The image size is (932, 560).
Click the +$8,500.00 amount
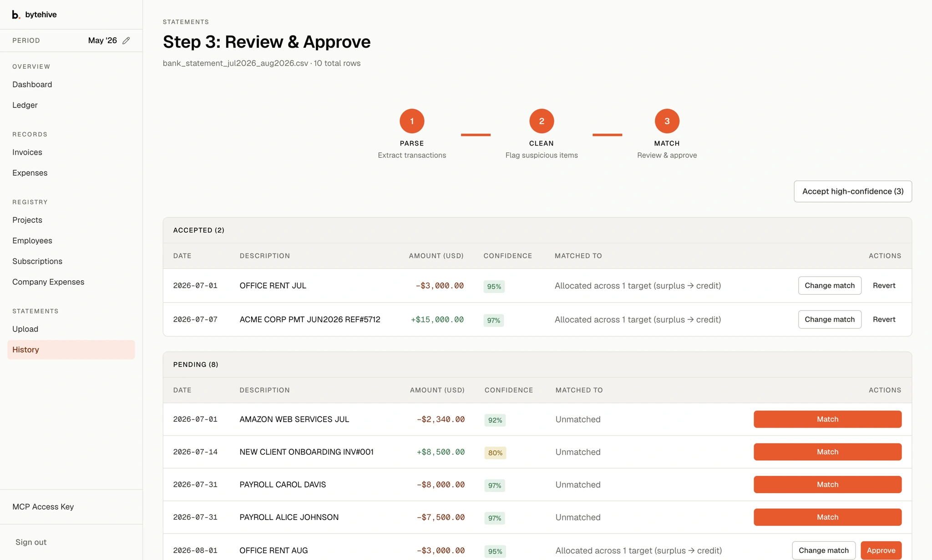(441, 452)
